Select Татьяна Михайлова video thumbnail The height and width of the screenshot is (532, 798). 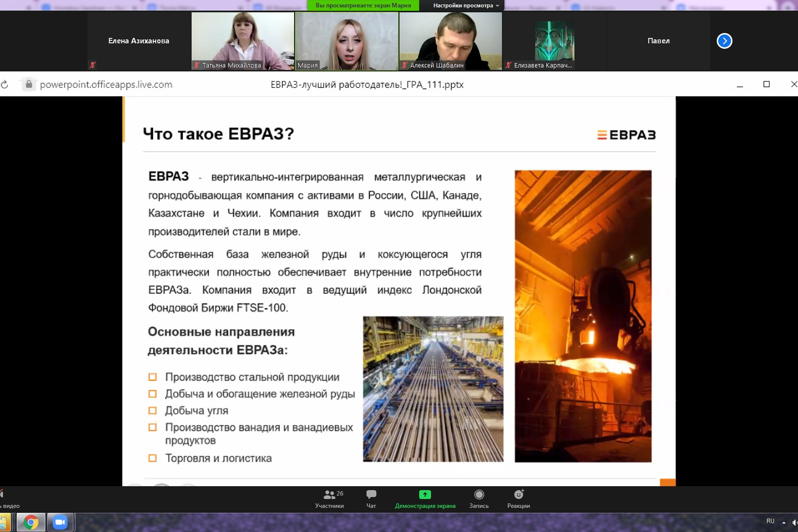click(x=243, y=41)
